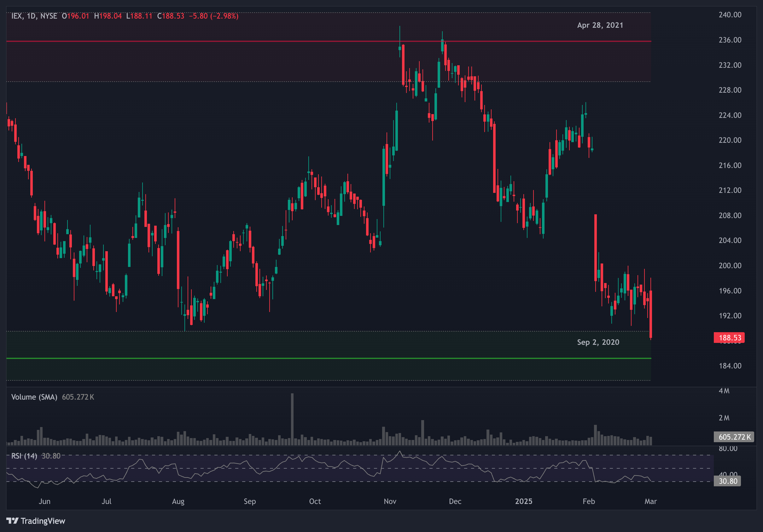Click the Sep 2, 2020 support label
The width and height of the screenshot is (763, 532).
click(x=598, y=342)
